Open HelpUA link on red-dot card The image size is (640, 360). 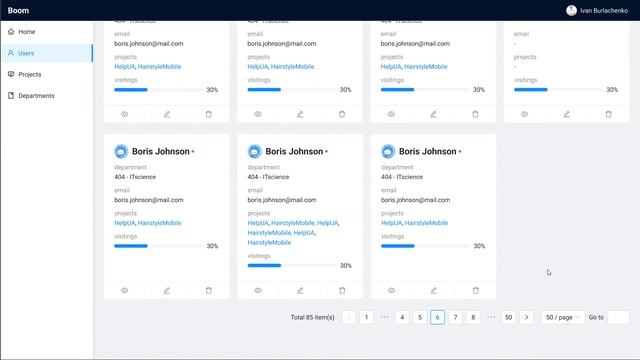click(x=124, y=223)
